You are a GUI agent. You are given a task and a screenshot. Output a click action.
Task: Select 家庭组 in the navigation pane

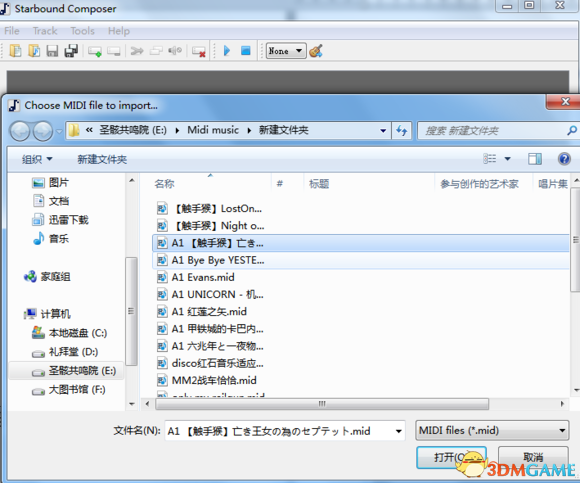pyautogui.click(x=47, y=276)
